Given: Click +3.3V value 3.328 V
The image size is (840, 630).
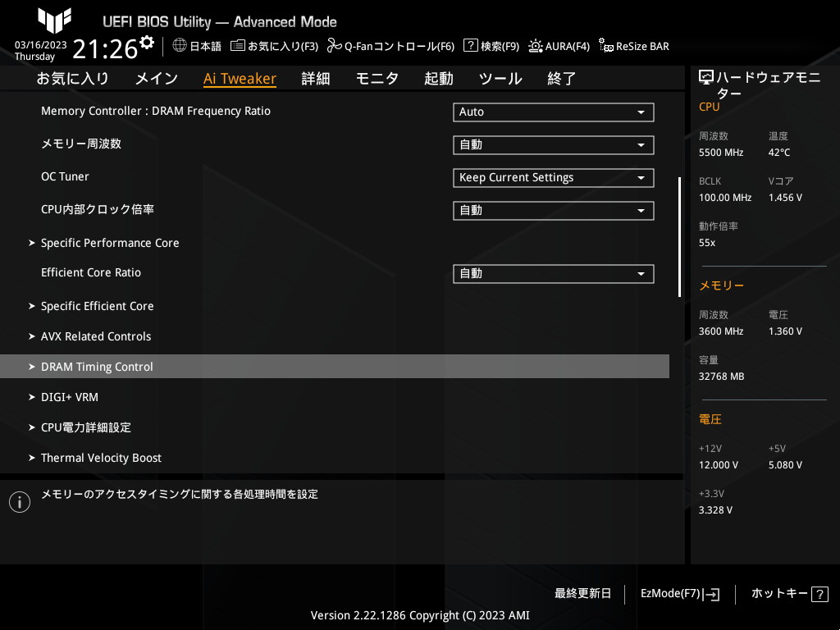Looking at the screenshot, I should coord(715,510).
